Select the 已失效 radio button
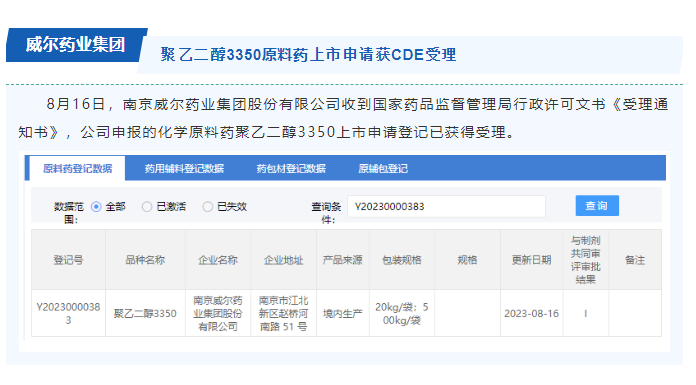This screenshot has width=696, height=385. point(207,206)
